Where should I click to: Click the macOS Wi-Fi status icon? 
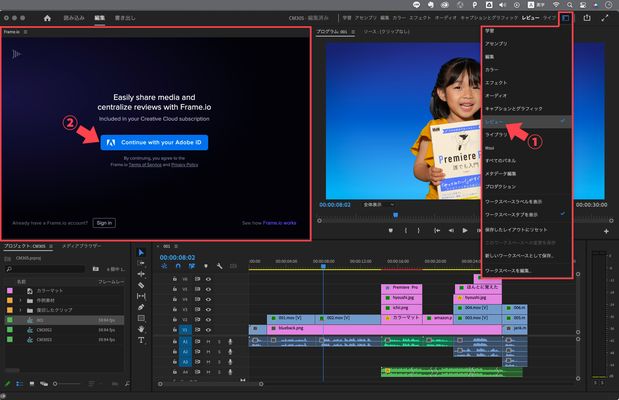pos(556,5)
